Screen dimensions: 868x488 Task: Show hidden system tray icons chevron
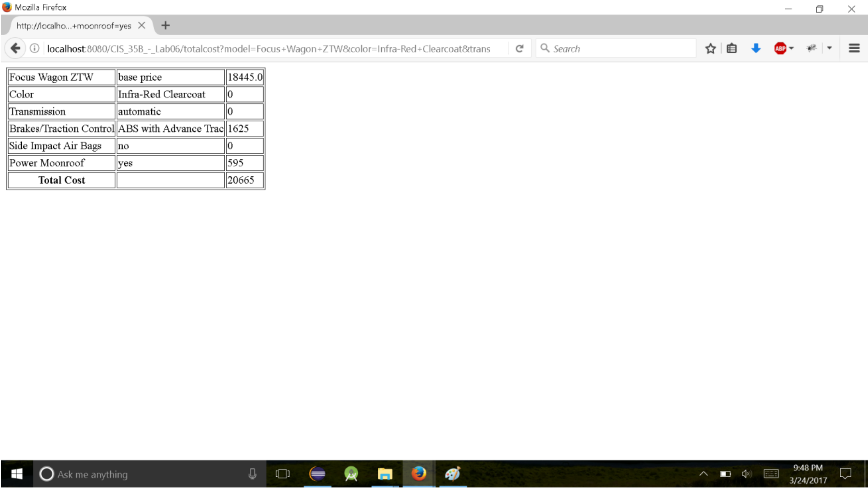coord(703,474)
